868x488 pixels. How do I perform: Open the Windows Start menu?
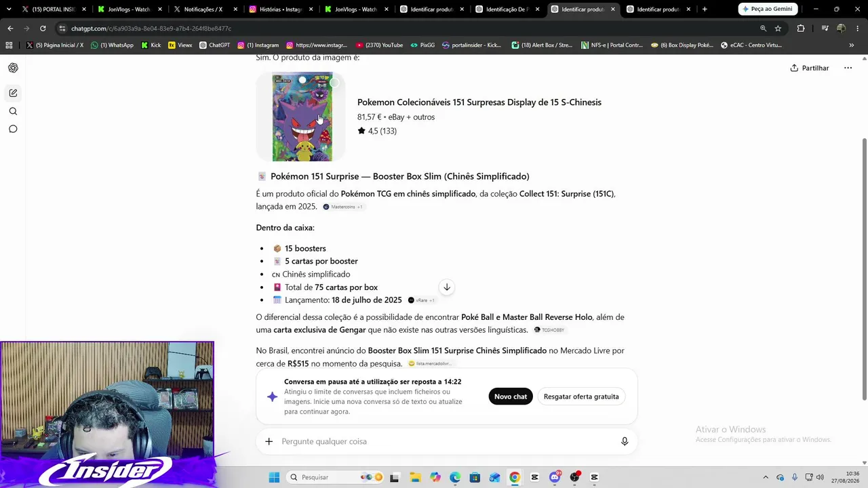[274, 477]
